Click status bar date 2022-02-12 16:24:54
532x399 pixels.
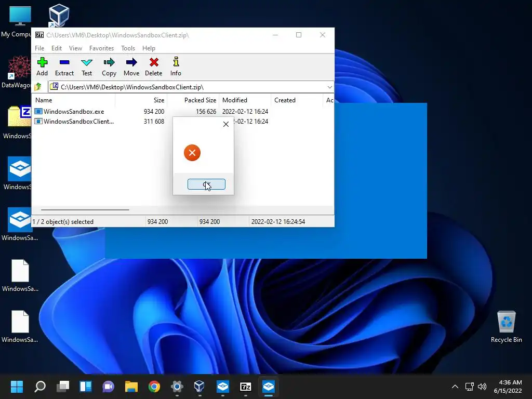(278, 221)
